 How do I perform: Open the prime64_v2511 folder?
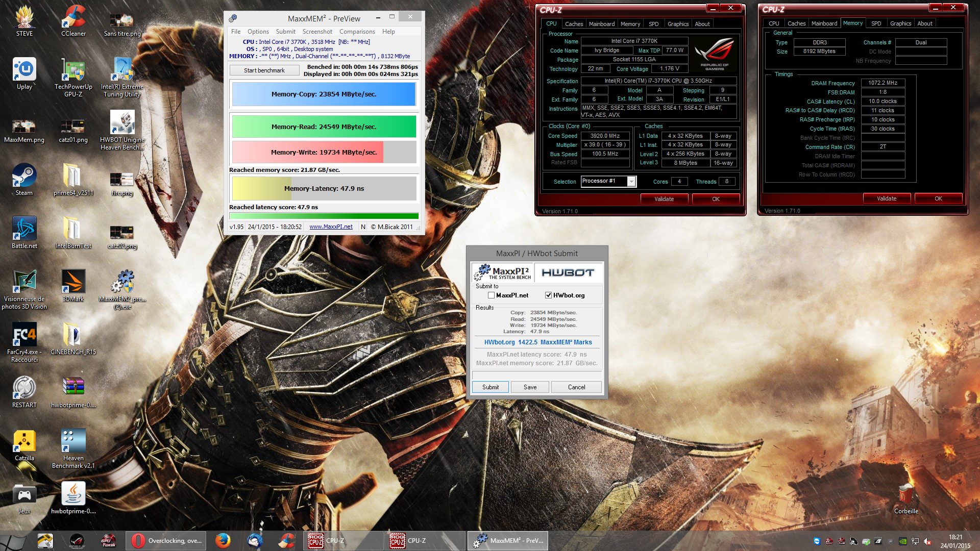coord(73,180)
